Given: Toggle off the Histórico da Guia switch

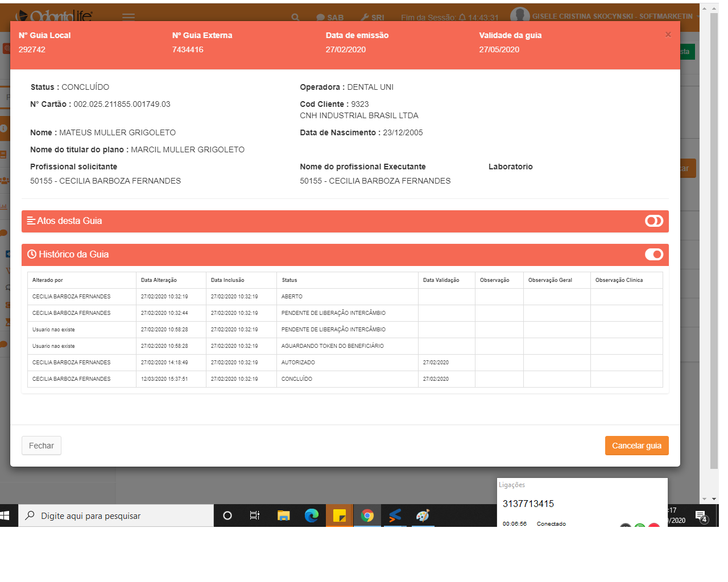Looking at the screenshot, I should click(654, 255).
